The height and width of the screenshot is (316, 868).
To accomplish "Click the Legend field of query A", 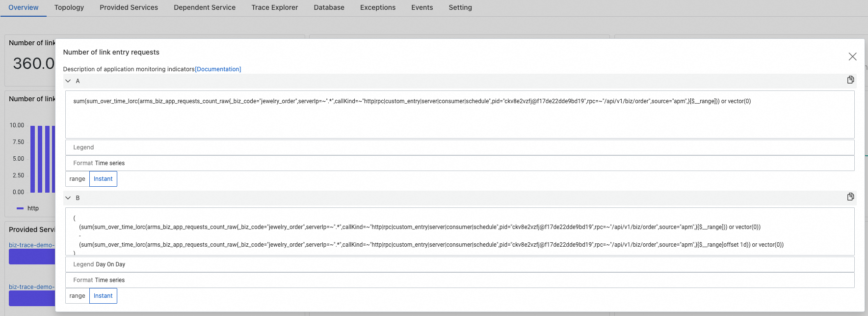I will [x=460, y=147].
